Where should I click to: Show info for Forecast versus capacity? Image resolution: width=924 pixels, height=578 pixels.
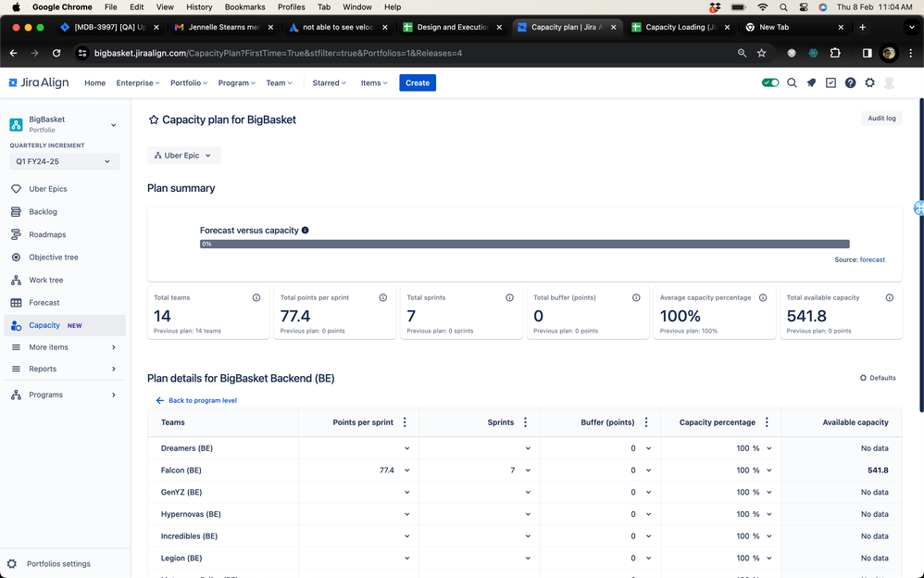tap(306, 230)
